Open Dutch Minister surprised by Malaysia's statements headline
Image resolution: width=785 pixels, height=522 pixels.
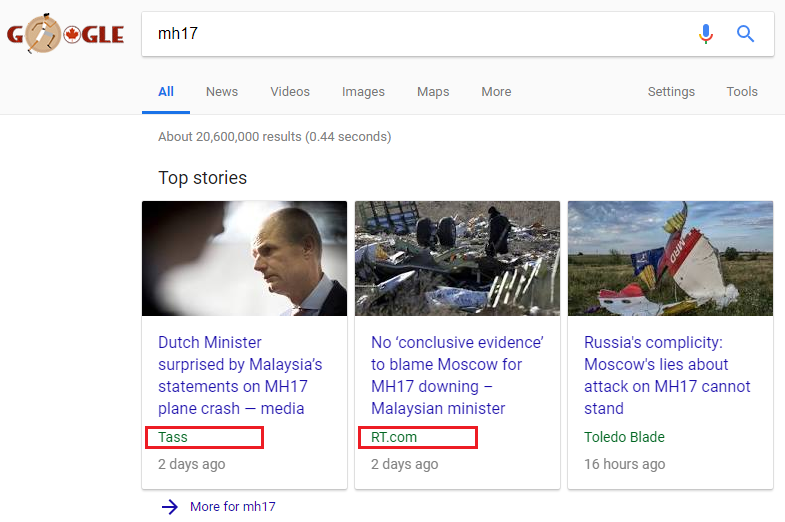tap(240, 375)
